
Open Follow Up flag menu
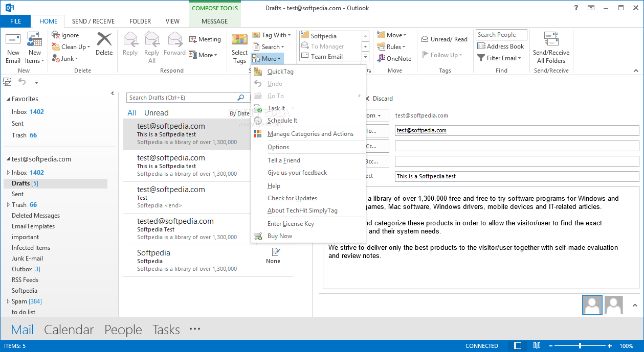click(x=442, y=55)
